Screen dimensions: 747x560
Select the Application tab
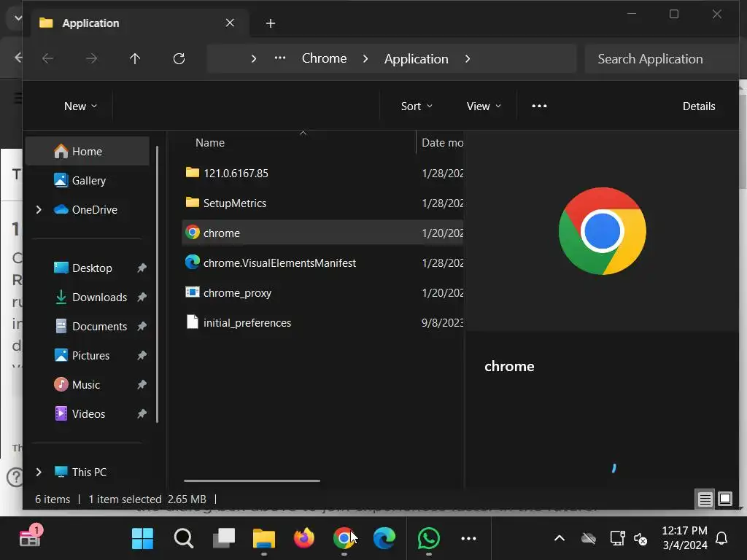click(x=140, y=23)
